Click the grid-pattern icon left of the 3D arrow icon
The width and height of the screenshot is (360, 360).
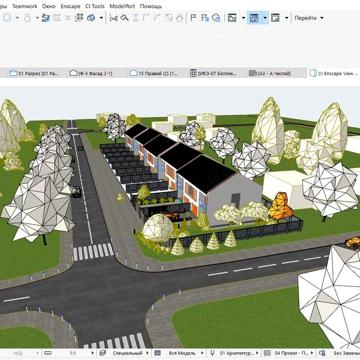(x=79, y=18)
